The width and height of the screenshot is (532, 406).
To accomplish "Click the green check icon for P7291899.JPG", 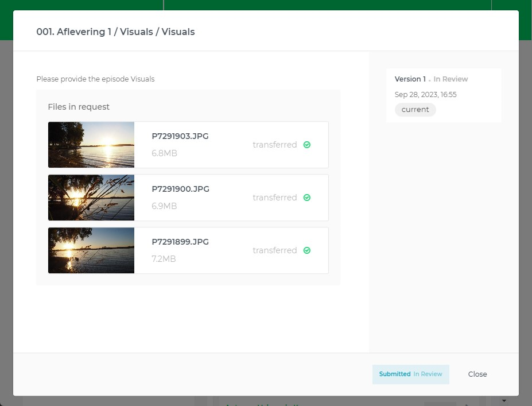I will [x=306, y=250].
